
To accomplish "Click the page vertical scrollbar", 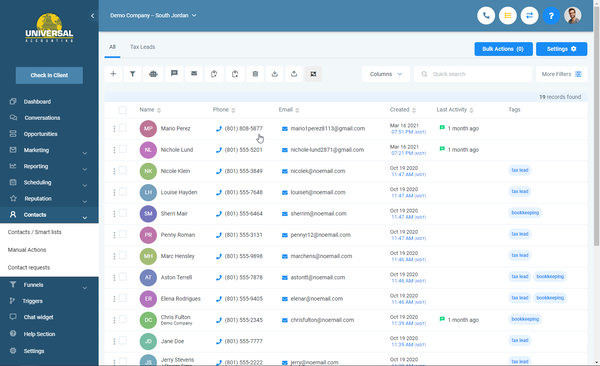I will coord(596,126).
